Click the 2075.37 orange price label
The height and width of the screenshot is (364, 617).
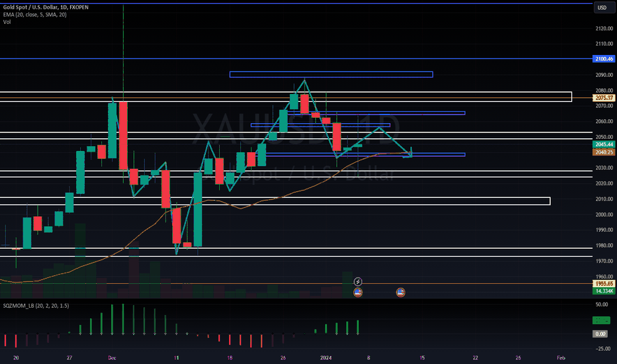click(x=604, y=98)
